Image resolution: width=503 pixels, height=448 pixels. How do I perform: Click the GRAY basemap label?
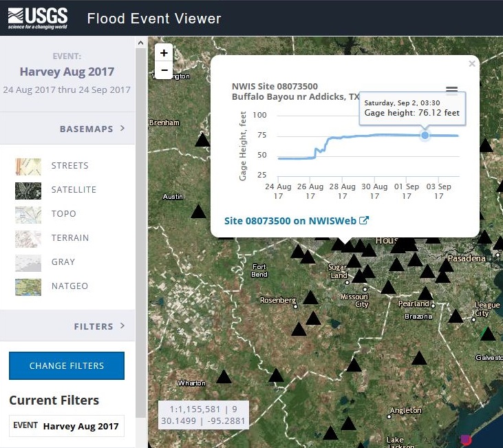coord(63,262)
